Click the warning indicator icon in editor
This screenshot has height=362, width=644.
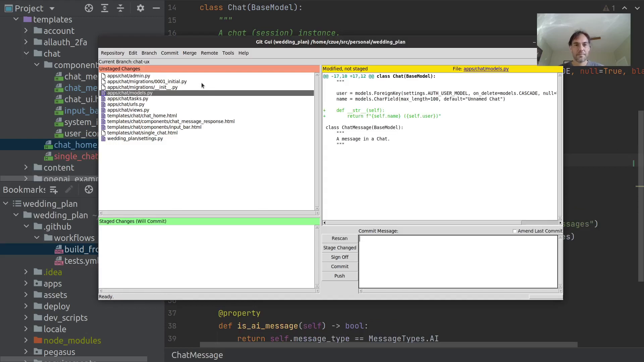606,8
